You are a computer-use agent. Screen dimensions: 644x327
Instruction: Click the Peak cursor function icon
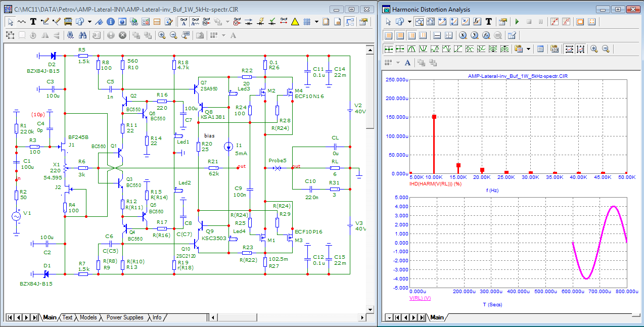click(x=411, y=49)
